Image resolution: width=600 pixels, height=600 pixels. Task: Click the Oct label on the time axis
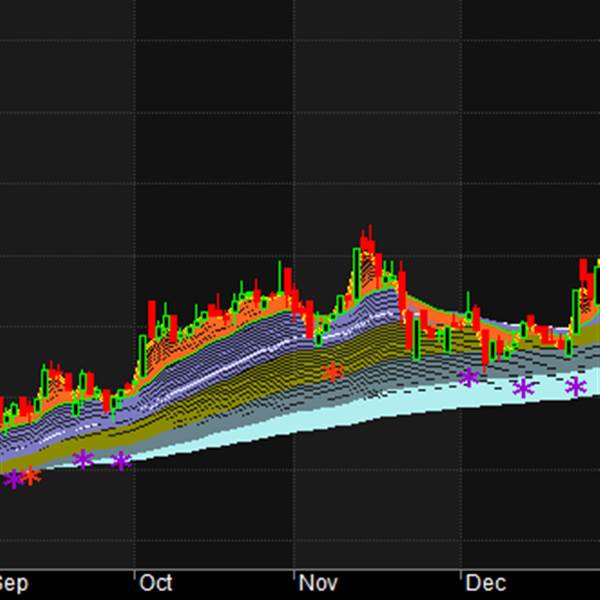pos(156,584)
